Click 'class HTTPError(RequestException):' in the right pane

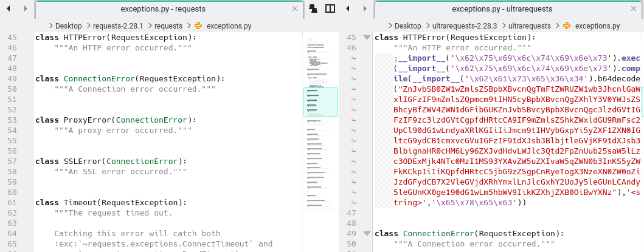point(455,38)
